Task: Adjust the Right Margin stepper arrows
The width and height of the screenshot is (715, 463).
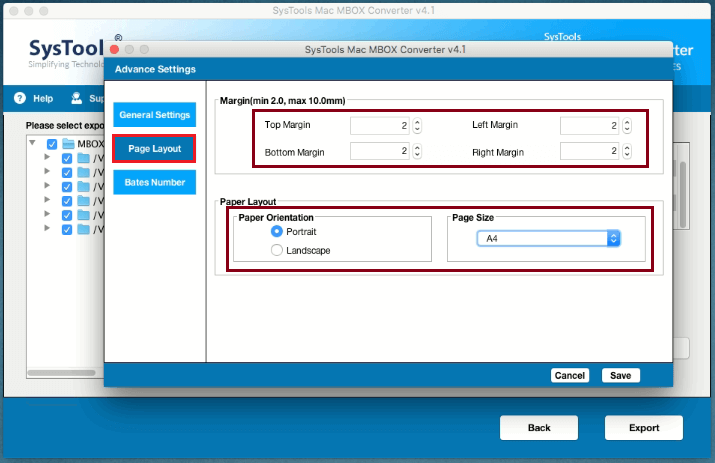Action: (x=627, y=151)
